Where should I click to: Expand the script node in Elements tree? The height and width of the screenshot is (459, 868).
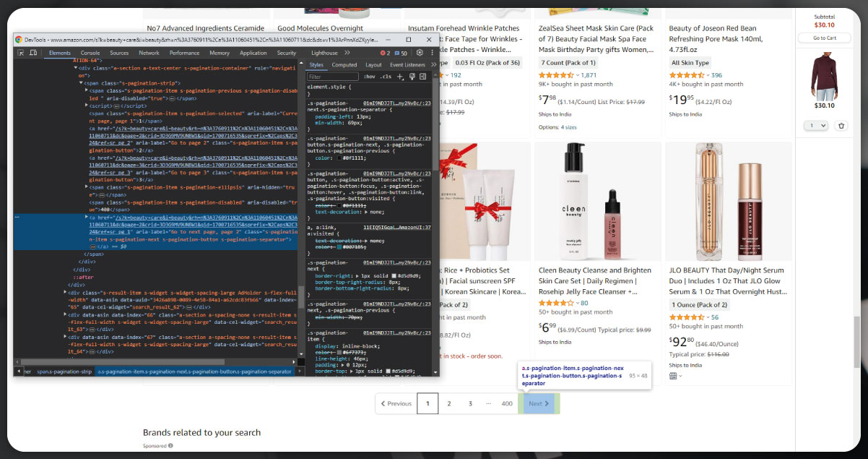87,106
